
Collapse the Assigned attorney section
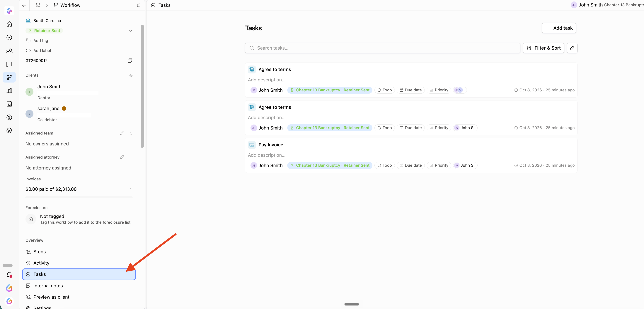[131, 157]
